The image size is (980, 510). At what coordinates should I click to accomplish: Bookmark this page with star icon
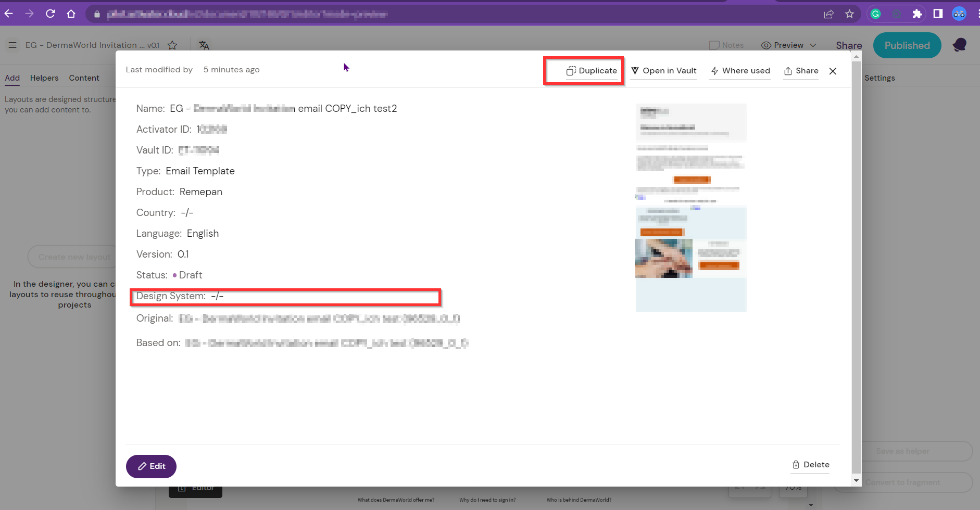(x=849, y=14)
